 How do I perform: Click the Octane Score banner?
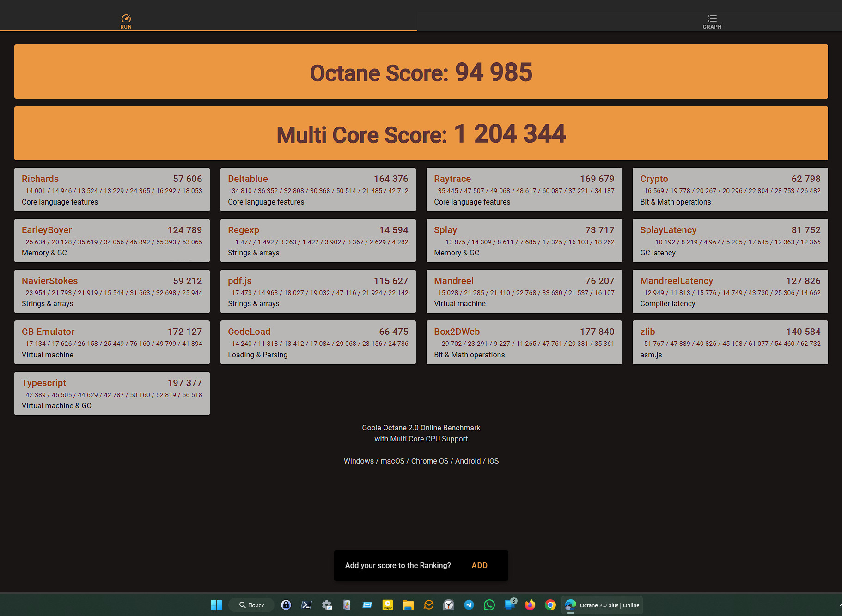pos(421,72)
